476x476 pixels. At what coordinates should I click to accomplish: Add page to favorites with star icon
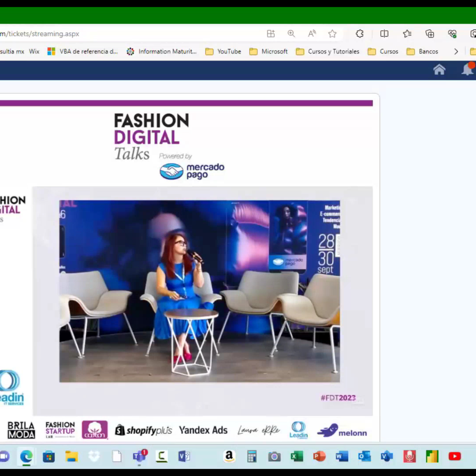(332, 33)
